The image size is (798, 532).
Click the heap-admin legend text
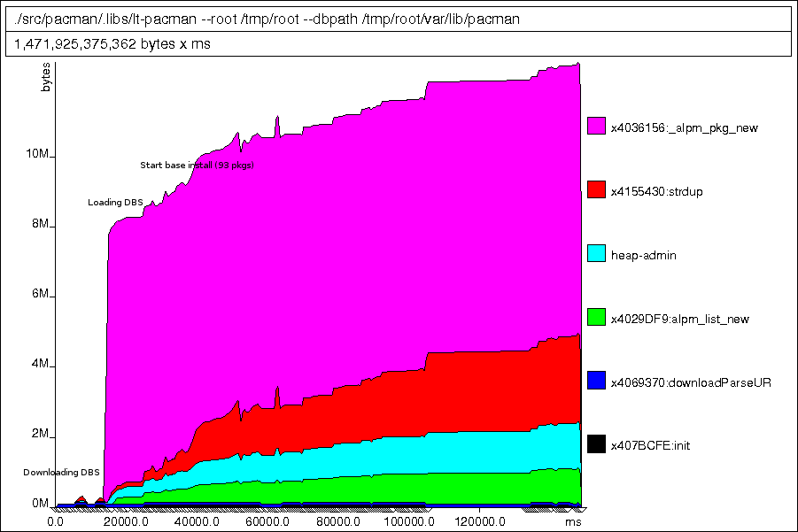[644, 255]
